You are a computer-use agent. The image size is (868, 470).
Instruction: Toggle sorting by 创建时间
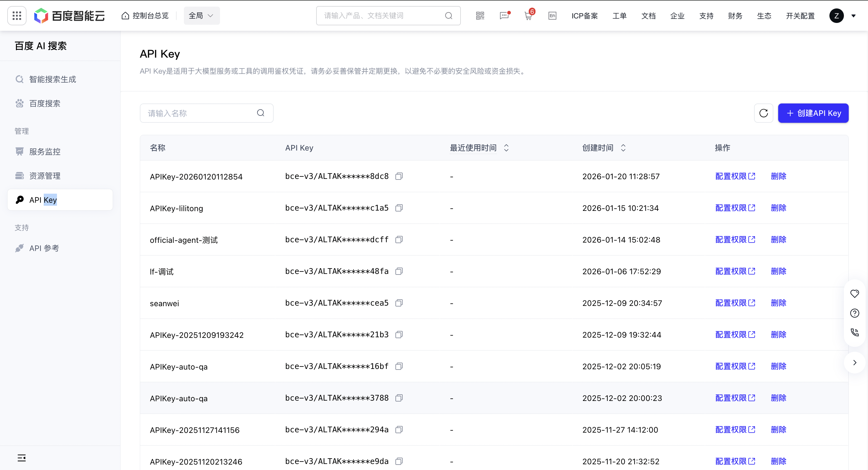[623, 148]
